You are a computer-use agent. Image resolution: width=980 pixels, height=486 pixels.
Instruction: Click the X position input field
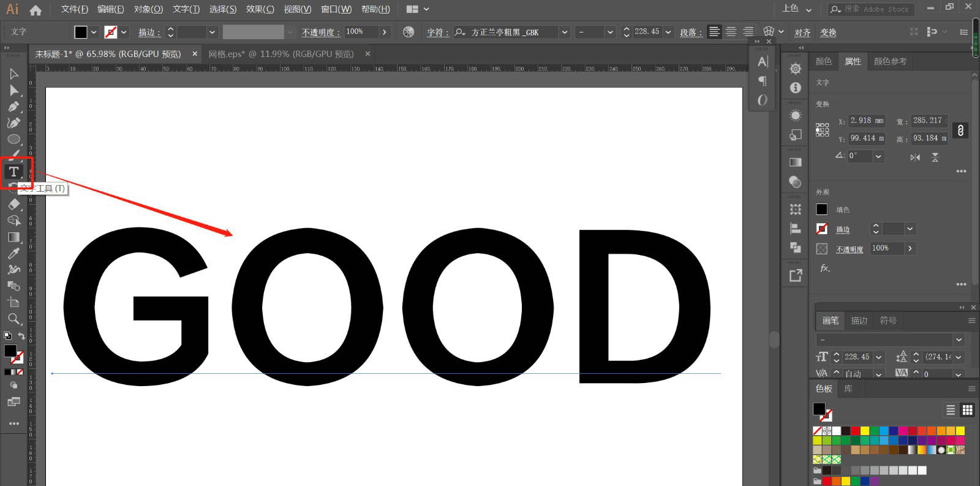[867, 121]
